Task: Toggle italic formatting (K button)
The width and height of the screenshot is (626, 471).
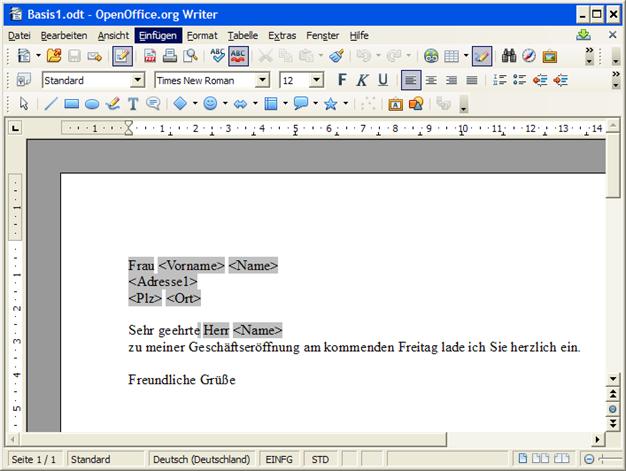Action: coord(362,80)
